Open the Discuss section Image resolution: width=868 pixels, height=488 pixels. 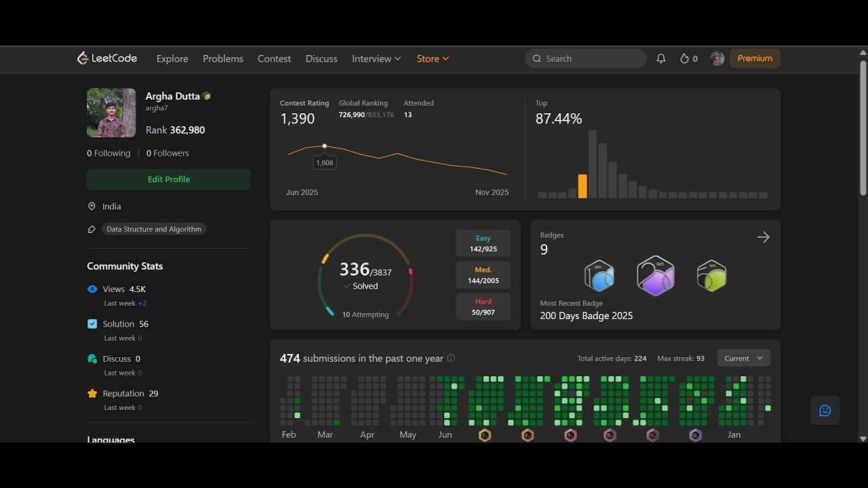point(321,59)
